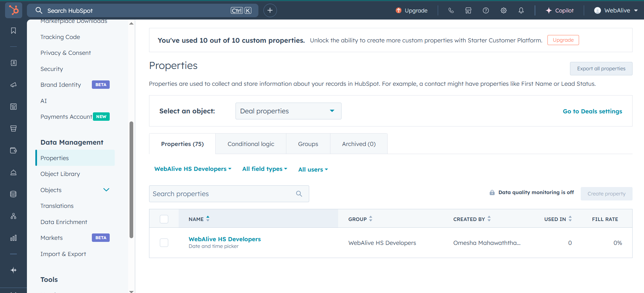Click the HubSpot sprocket logo
Viewport: 644px width, 293px height.
tap(13, 10)
